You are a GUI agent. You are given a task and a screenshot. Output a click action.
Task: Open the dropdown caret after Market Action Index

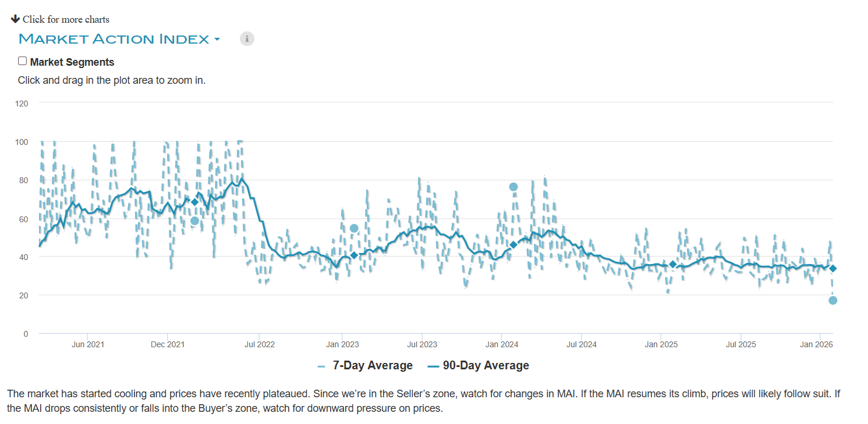click(x=217, y=40)
